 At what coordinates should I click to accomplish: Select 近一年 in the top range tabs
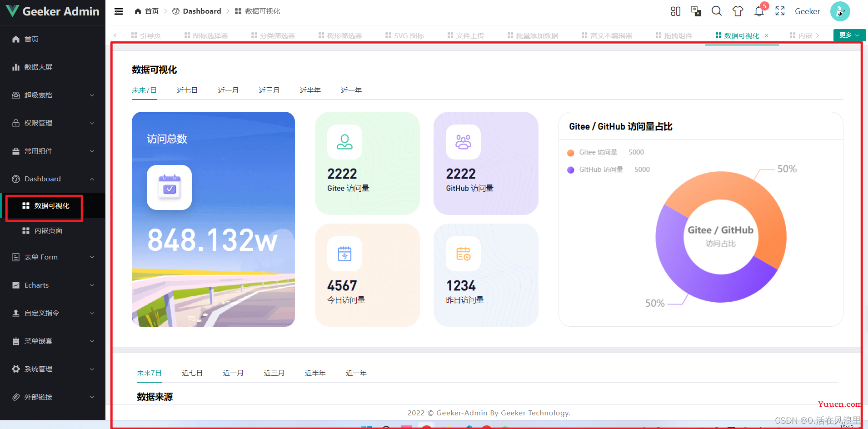(351, 90)
